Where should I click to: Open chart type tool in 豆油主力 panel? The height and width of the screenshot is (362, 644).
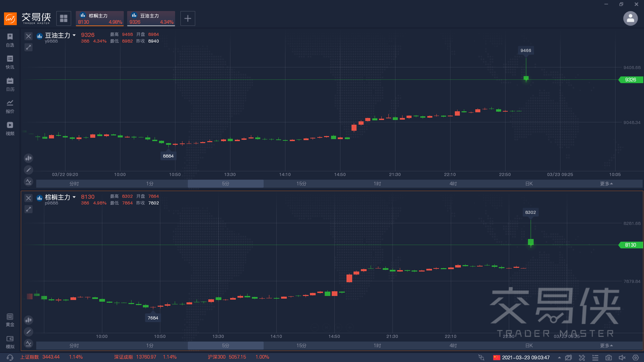click(x=29, y=158)
